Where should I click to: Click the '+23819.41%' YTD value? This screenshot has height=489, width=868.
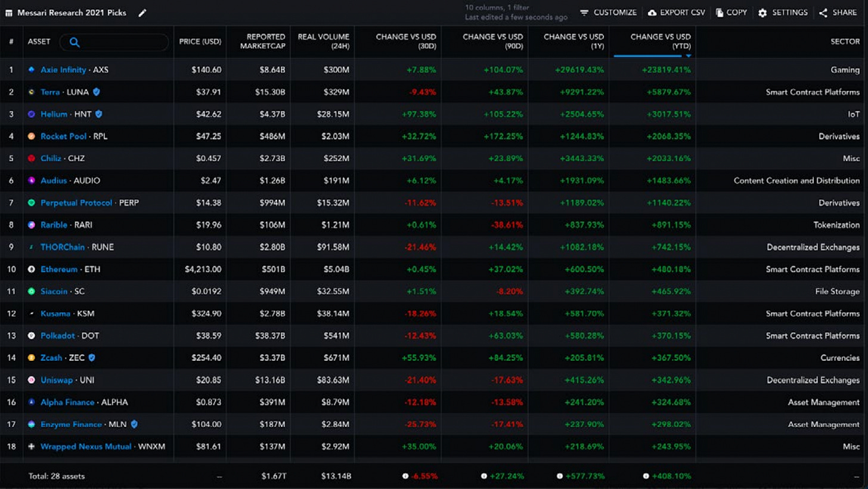click(666, 70)
